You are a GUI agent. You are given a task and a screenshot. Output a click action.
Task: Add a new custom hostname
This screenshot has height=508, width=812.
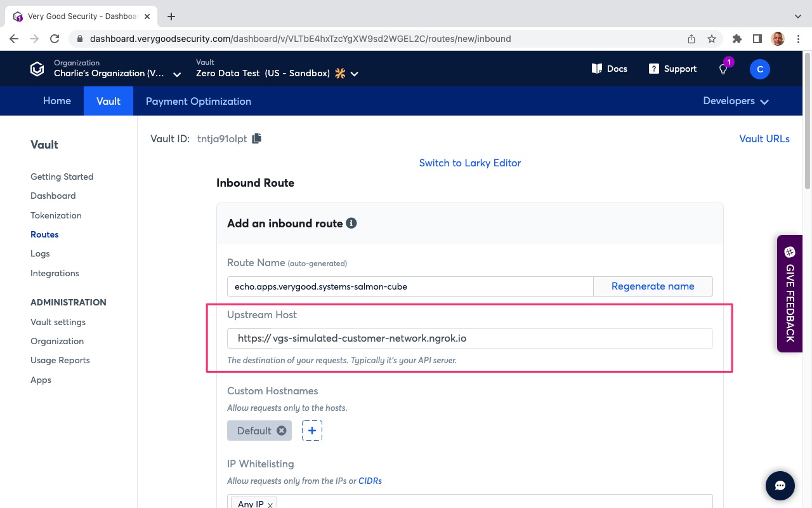coord(312,431)
